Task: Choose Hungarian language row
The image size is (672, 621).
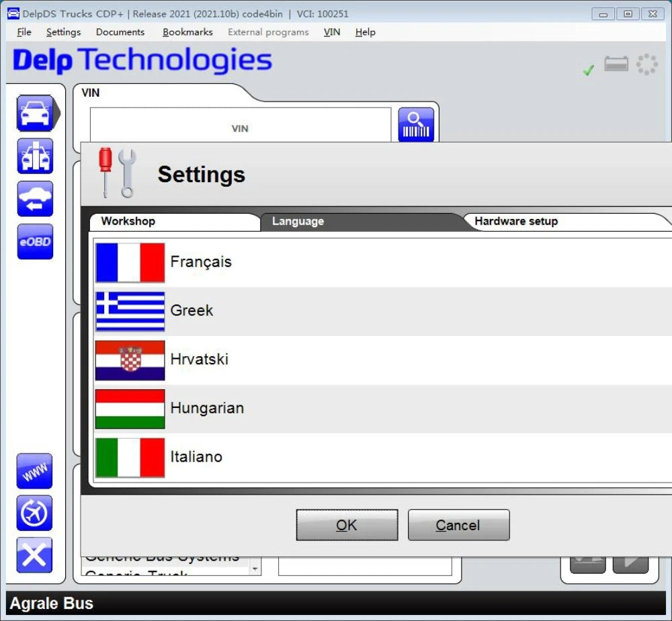Action: coord(383,409)
